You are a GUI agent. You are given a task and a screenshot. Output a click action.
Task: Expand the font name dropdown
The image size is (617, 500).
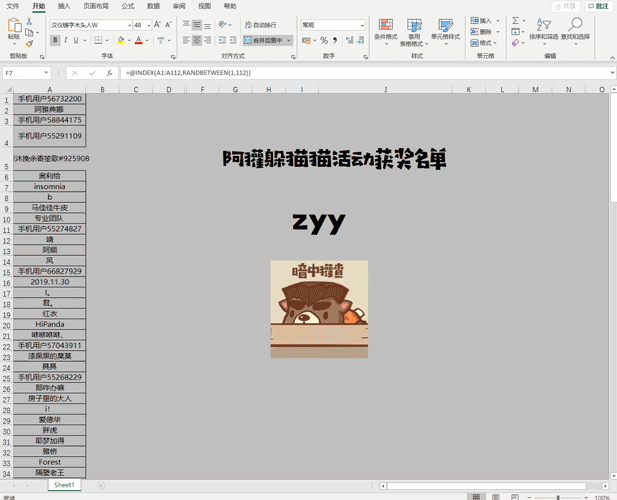(x=129, y=25)
